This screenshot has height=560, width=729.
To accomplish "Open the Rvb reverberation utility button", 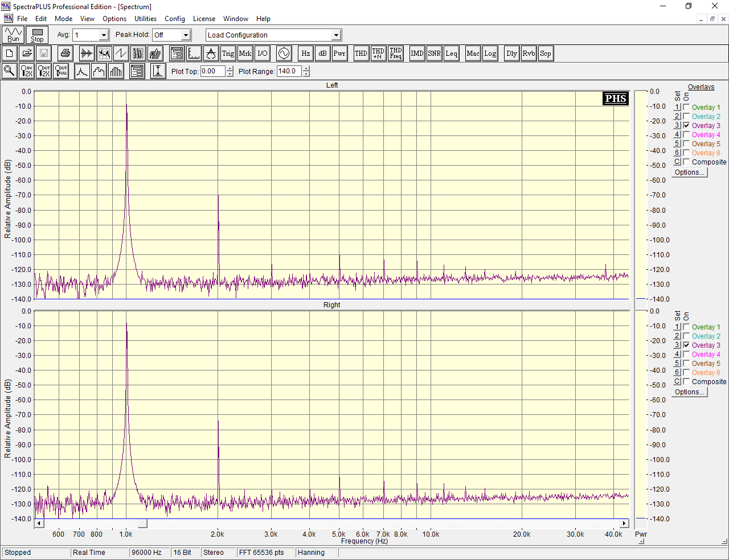I will (x=529, y=53).
